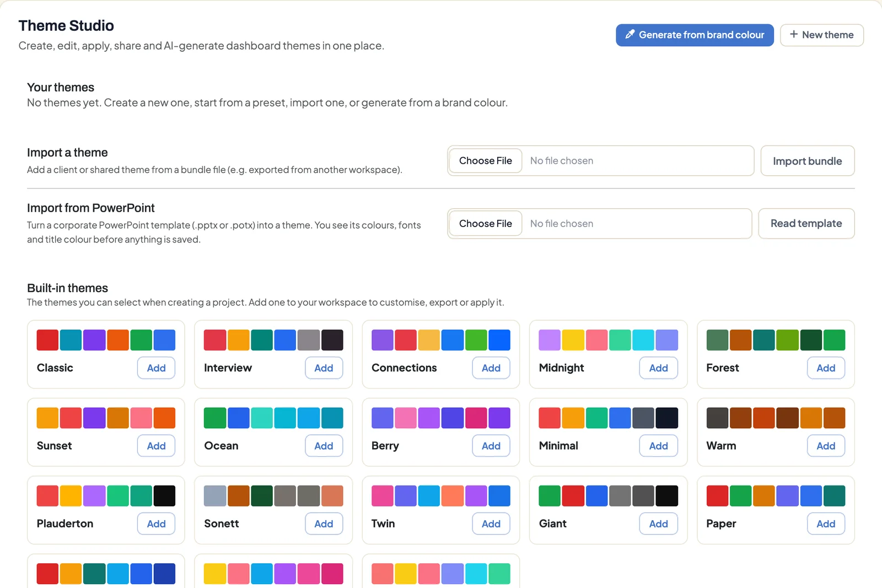The width and height of the screenshot is (882, 588).
Task: Click the yellow swatch in Midnight theme
Action: 573,340
